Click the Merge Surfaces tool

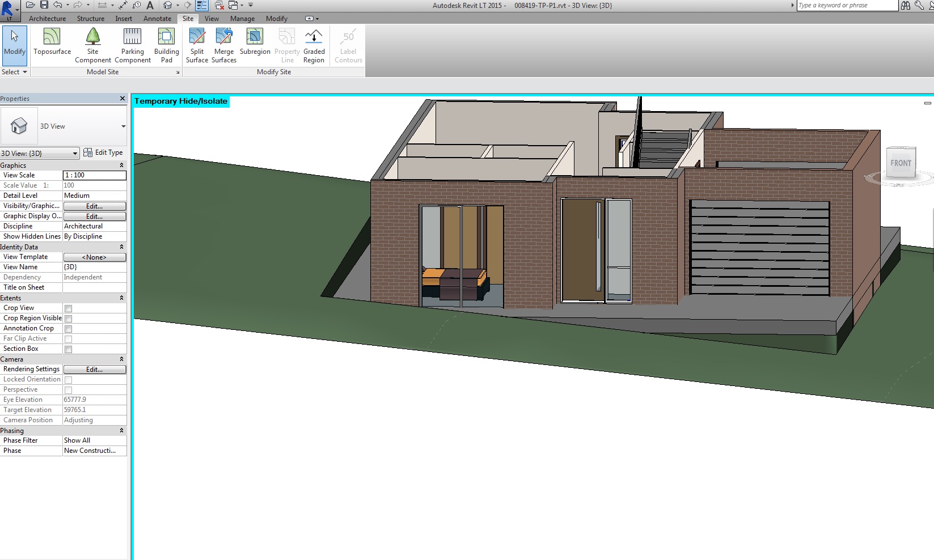click(224, 45)
